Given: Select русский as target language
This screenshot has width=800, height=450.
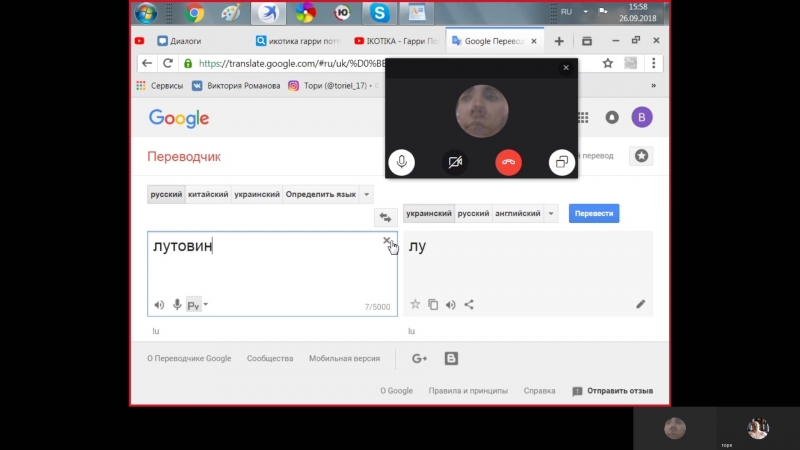Looking at the screenshot, I should 473,213.
